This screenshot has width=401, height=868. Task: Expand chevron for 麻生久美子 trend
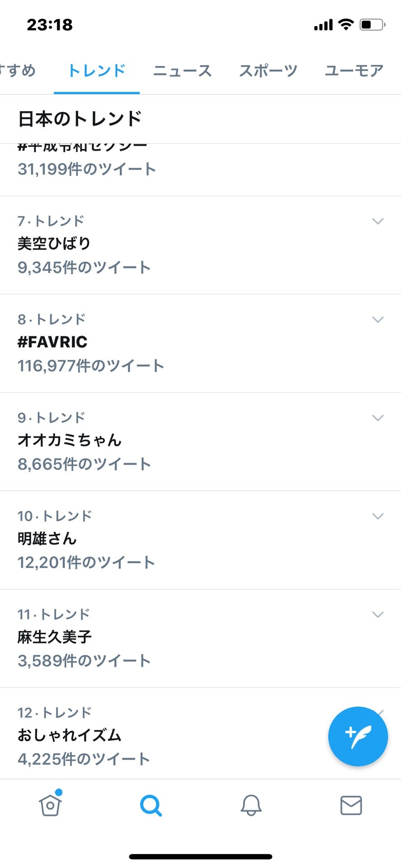click(x=377, y=614)
